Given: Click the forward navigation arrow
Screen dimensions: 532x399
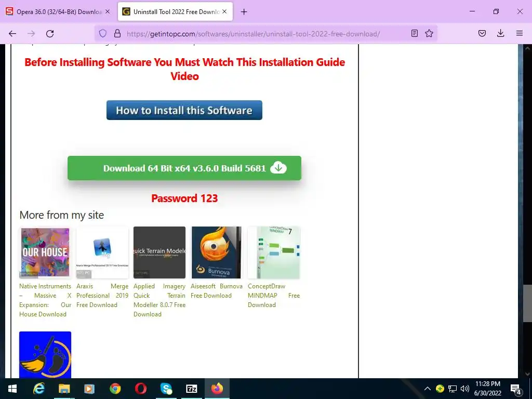Looking at the screenshot, I should [31, 33].
